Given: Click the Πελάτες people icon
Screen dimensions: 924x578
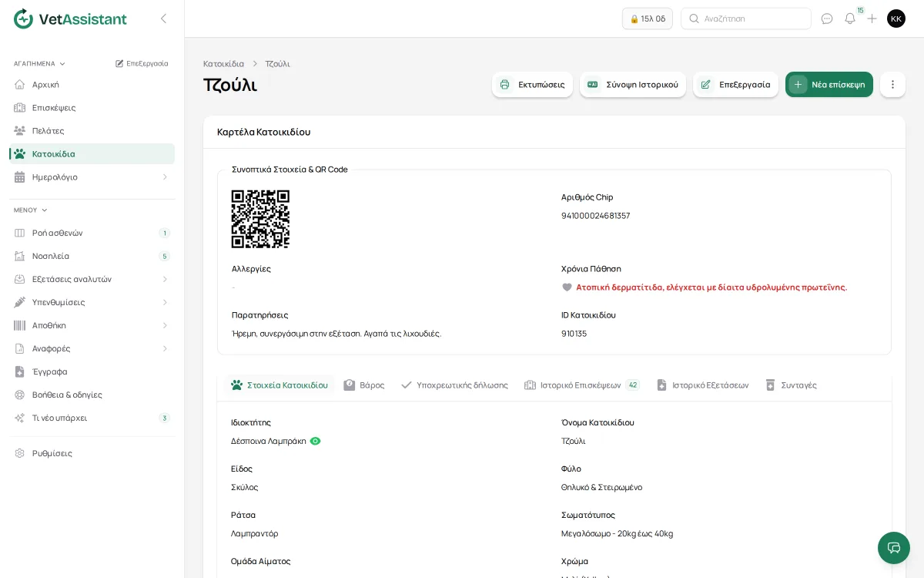Looking at the screenshot, I should (20, 131).
